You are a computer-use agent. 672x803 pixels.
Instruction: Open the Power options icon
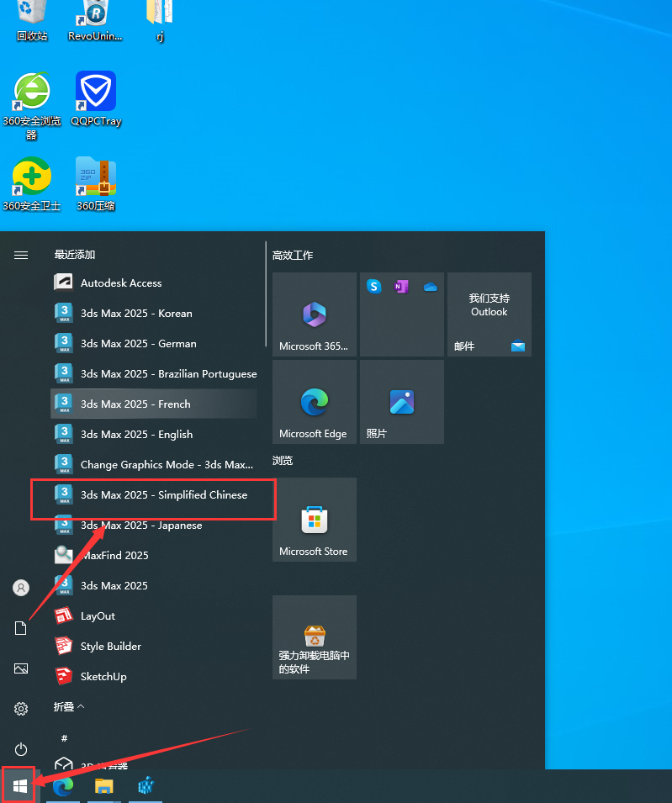coord(21,749)
